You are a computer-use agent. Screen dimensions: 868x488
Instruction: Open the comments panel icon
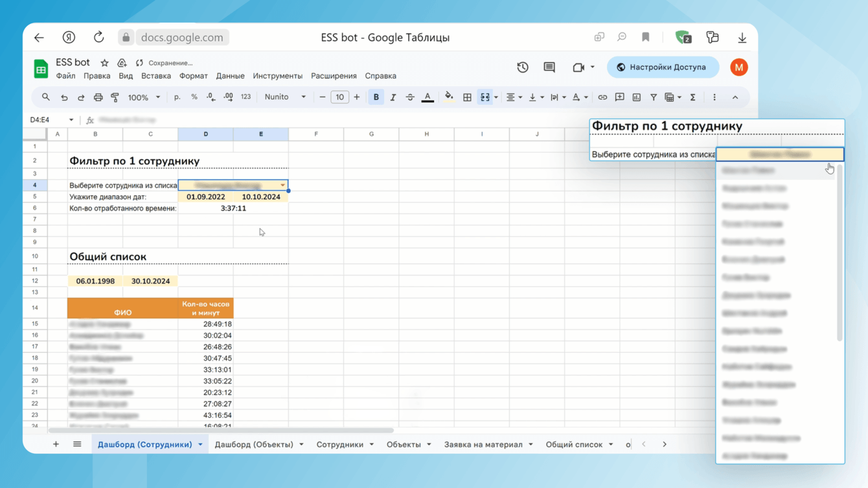[549, 67]
